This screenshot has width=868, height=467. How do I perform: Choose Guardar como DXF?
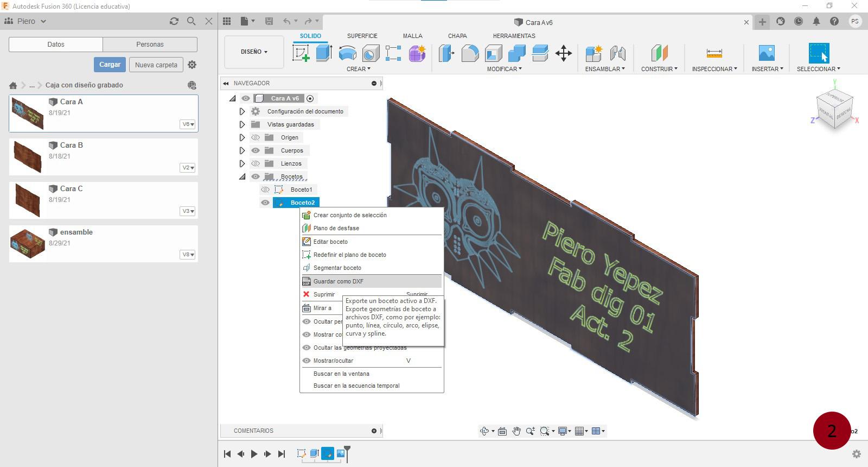[372, 281]
